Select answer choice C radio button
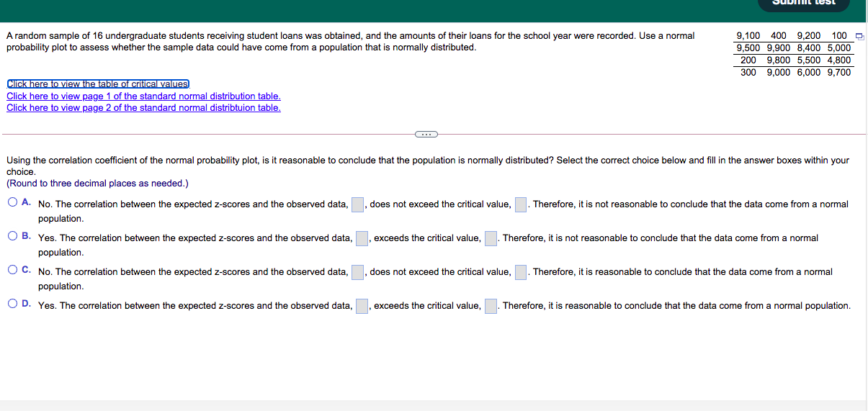Screen dimensions: 868x411 [14, 270]
